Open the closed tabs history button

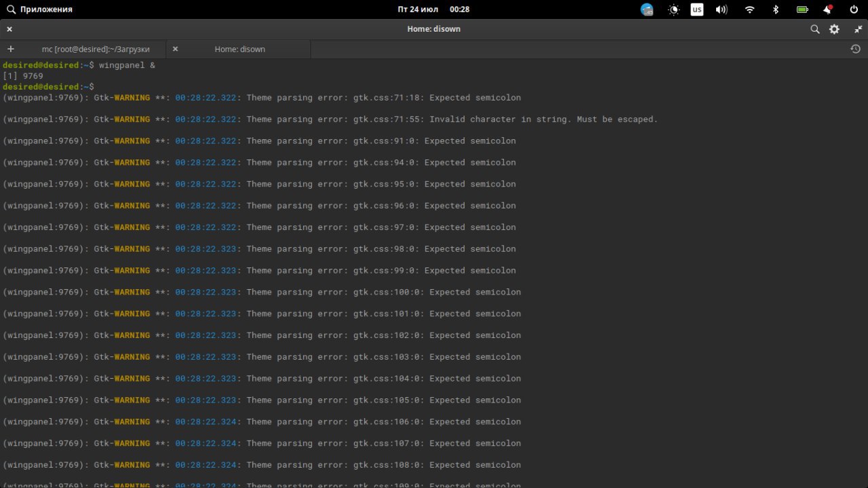tap(855, 49)
